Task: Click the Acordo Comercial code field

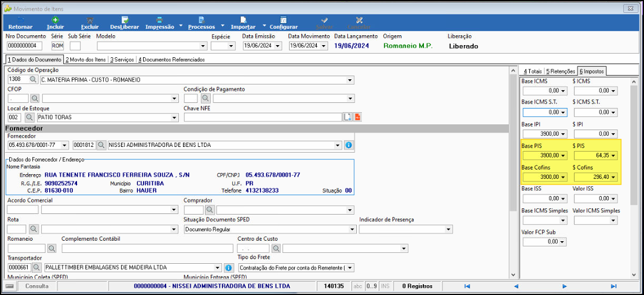Action: 23,209
